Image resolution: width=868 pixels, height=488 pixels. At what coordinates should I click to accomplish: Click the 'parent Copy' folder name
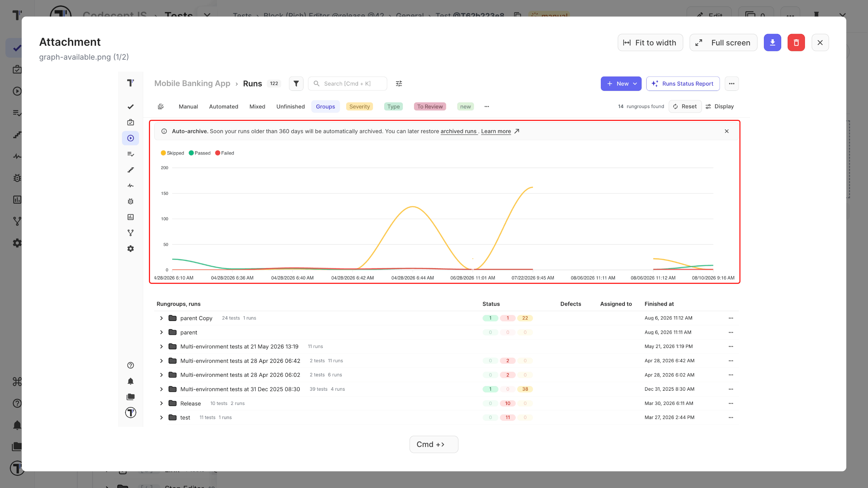point(196,318)
